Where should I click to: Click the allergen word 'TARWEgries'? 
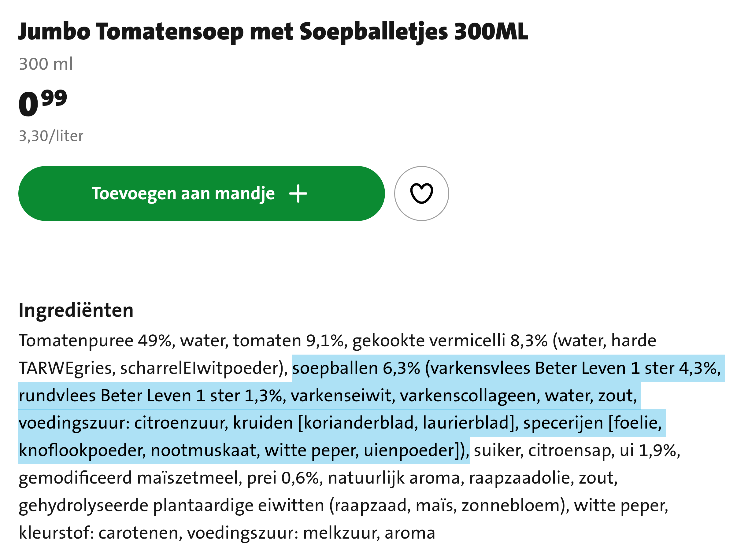[65, 368]
